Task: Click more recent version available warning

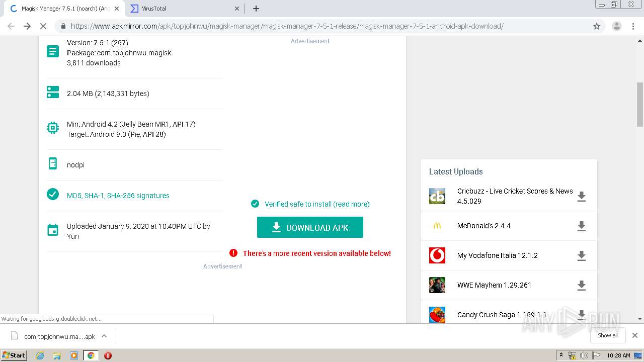Action: coord(317,253)
